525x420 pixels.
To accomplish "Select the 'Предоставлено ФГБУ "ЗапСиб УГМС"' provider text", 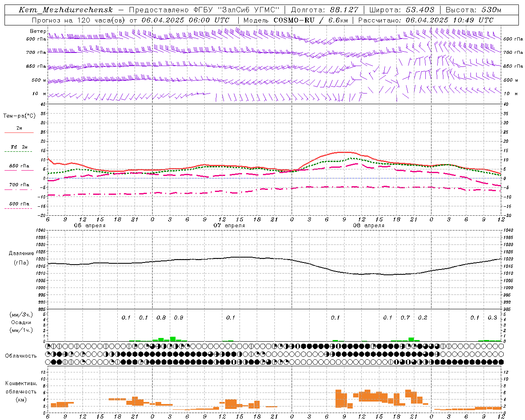I will (204, 10).
